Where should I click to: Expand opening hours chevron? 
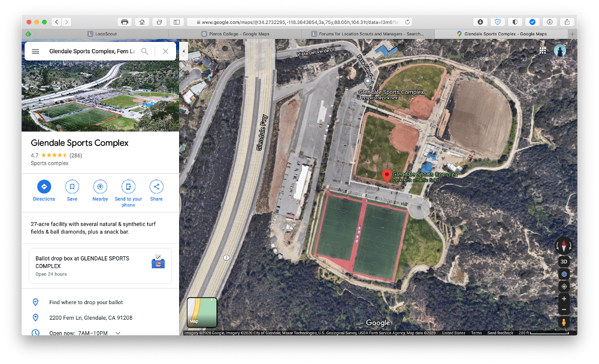[118, 333]
